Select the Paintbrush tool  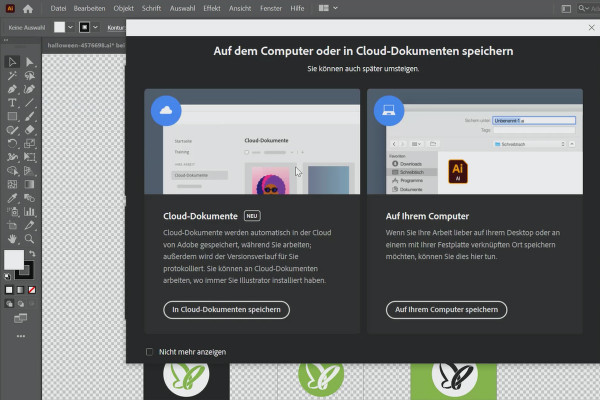(29, 116)
